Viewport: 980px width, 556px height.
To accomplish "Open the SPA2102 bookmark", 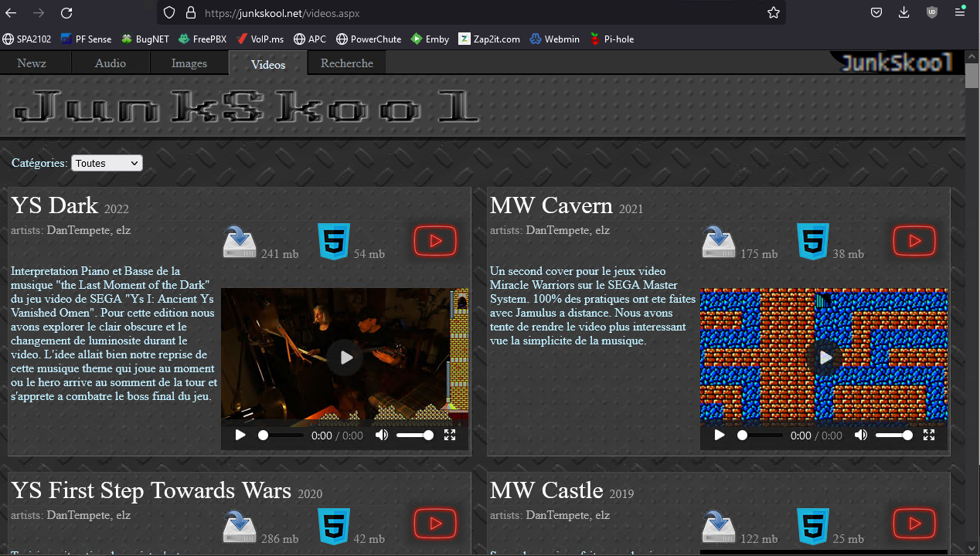I will [x=29, y=39].
